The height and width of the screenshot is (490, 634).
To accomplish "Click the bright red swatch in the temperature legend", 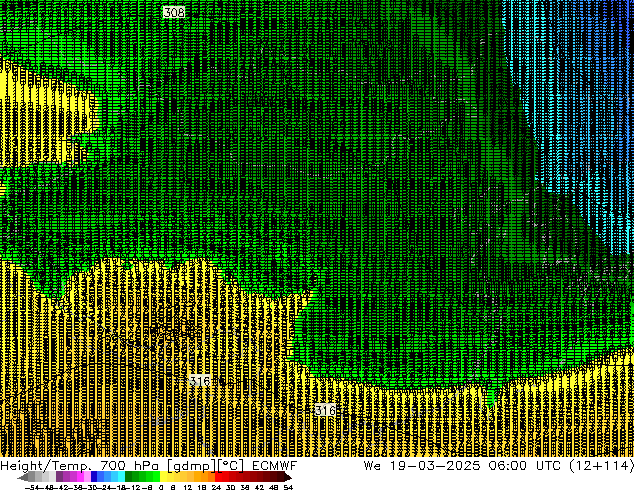I will (218, 477).
